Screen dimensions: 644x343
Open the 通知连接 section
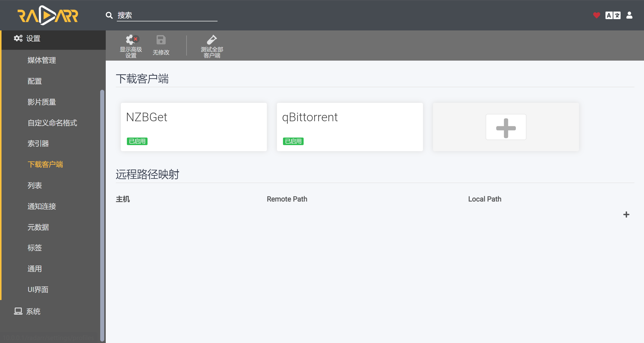pos(42,206)
